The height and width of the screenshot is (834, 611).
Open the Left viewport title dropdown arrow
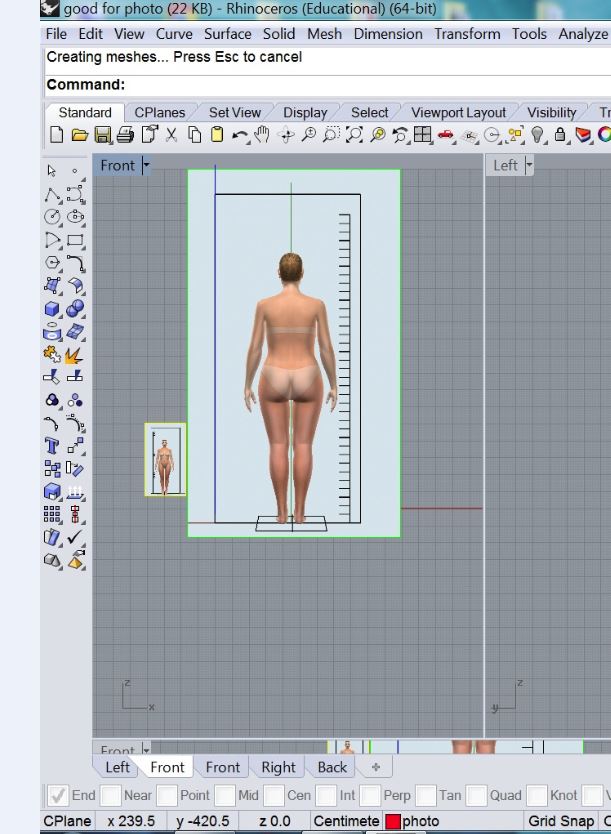pos(529,165)
